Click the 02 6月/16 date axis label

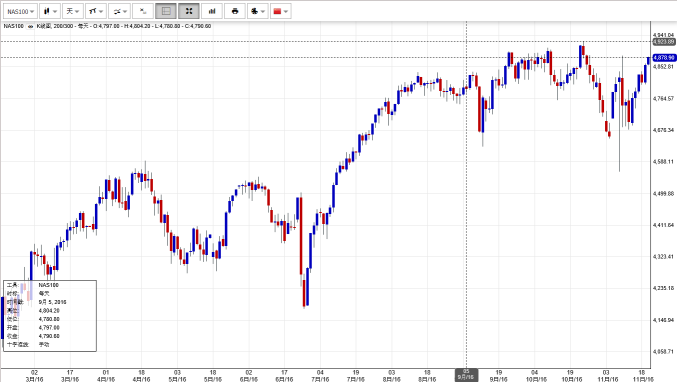point(248,376)
